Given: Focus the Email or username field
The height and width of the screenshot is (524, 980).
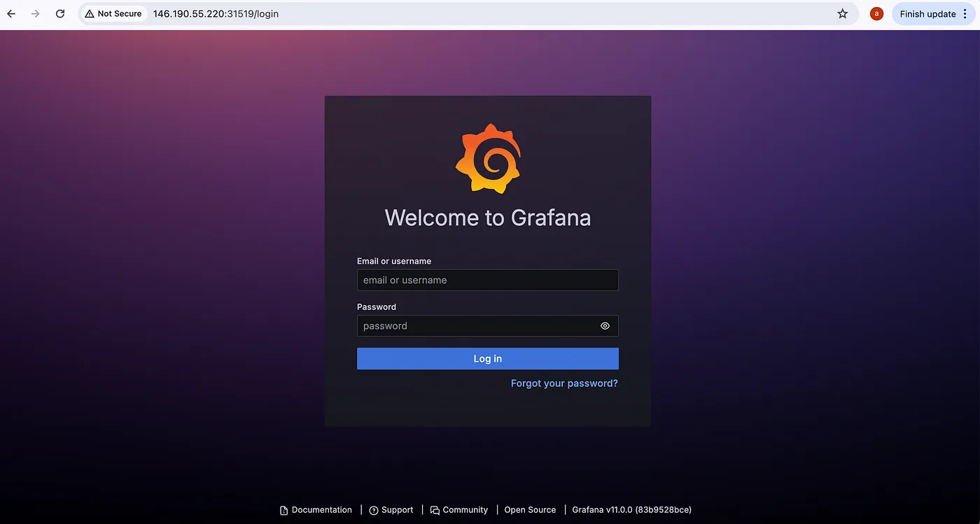Looking at the screenshot, I should [x=488, y=280].
